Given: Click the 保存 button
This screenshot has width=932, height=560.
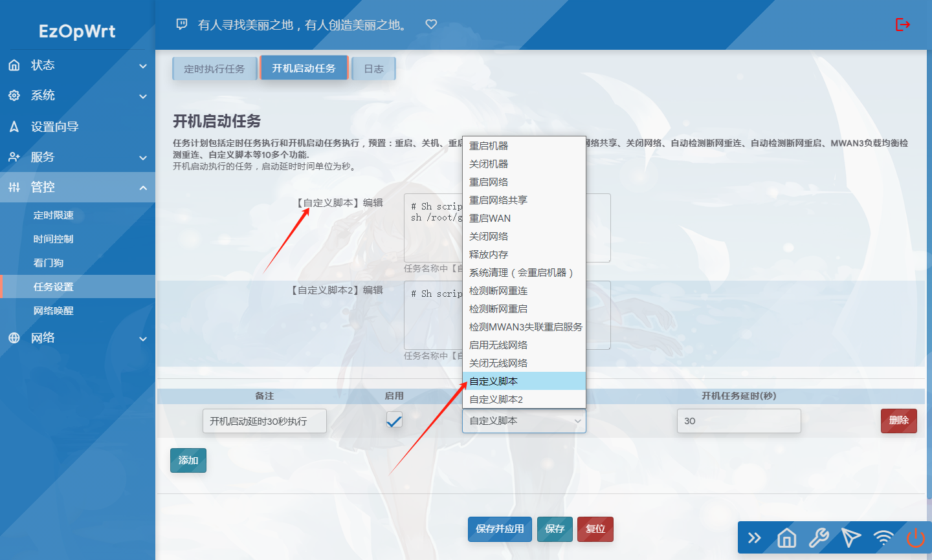Looking at the screenshot, I should (x=555, y=529).
